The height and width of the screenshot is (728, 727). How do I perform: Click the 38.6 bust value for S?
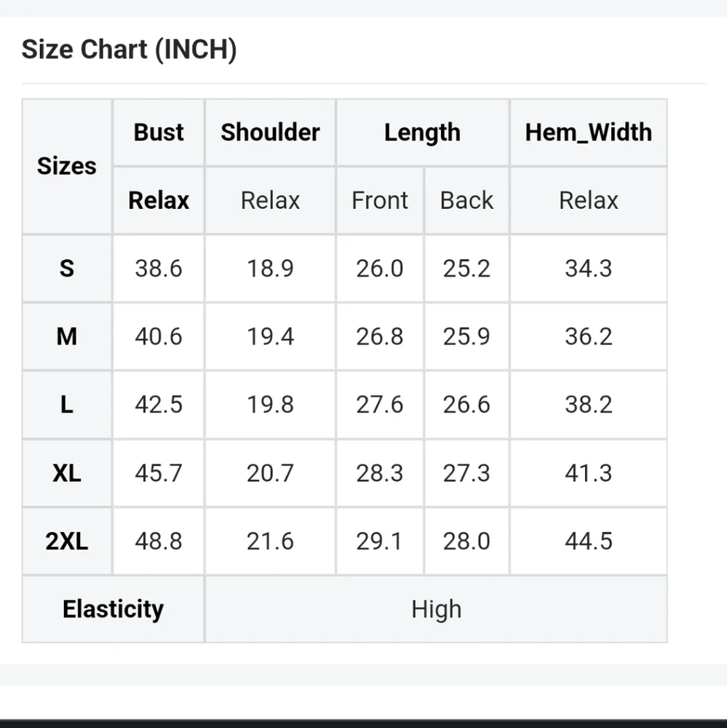[159, 269]
